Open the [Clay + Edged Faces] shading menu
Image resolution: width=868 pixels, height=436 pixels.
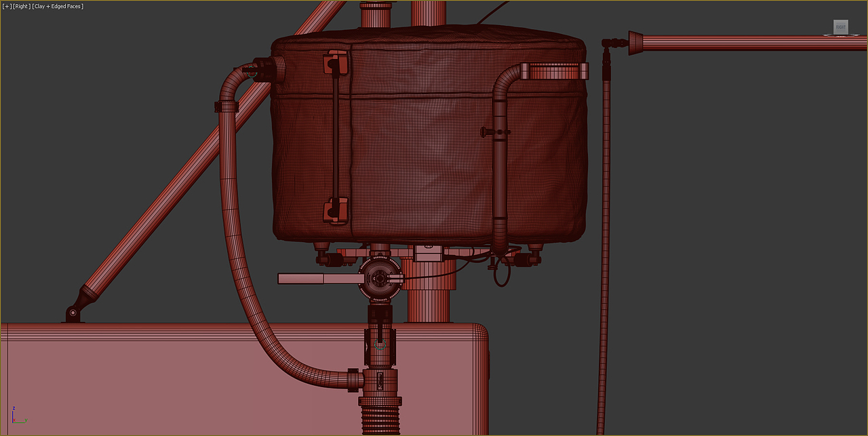[58, 5]
